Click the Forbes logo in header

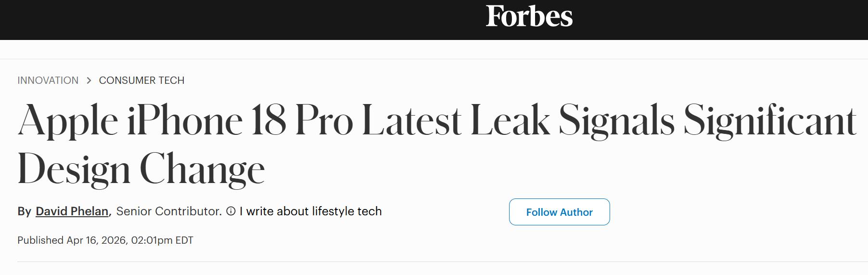coord(529,16)
